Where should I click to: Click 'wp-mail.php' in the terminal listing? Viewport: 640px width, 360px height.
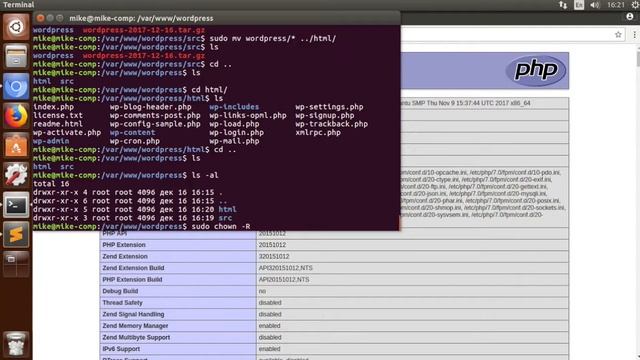point(234,141)
